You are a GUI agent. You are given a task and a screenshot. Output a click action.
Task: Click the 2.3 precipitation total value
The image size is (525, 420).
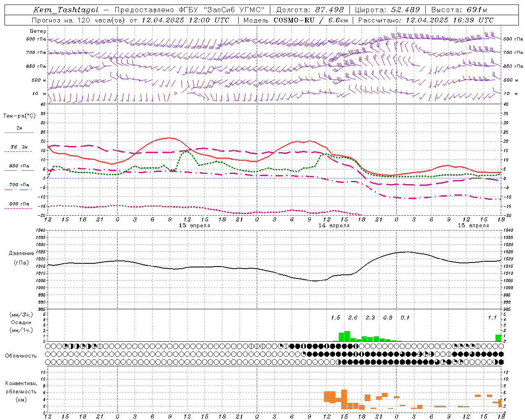point(370,317)
